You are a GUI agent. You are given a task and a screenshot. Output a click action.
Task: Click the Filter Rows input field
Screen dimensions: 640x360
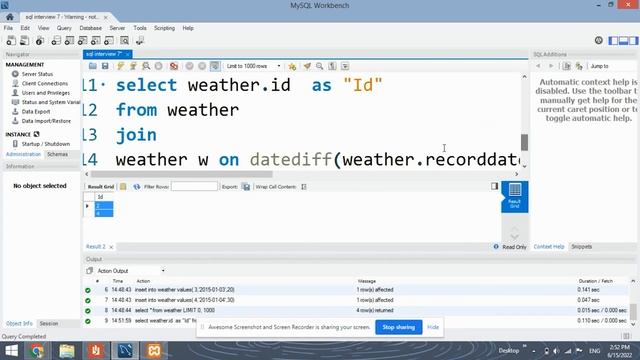coord(194,187)
